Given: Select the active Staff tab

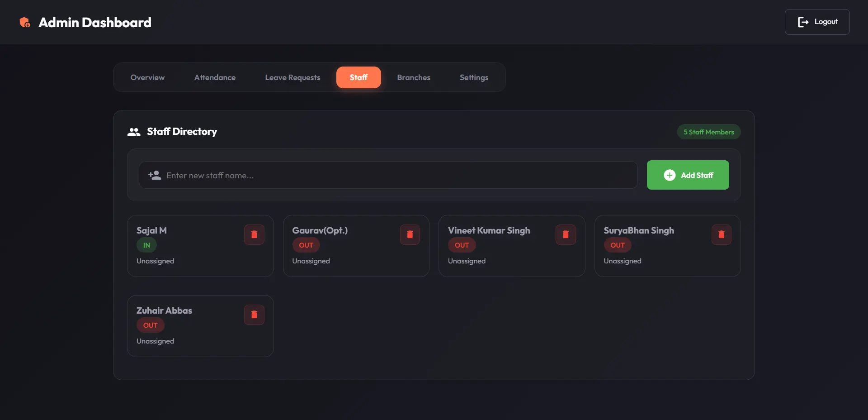Looking at the screenshot, I should tap(359, 77).
